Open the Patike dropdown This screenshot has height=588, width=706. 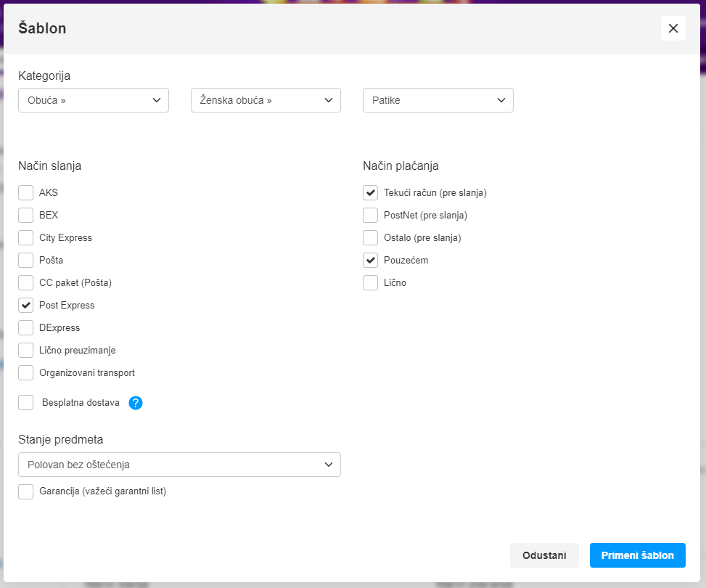[x=438, y=100]
